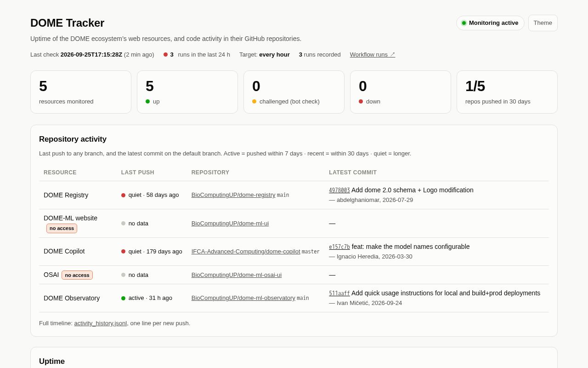This screenshot has height=368, width=588.
Task: Open the BioComputingUP/dome-ml-observatory repository link
Action: (243, 298)
